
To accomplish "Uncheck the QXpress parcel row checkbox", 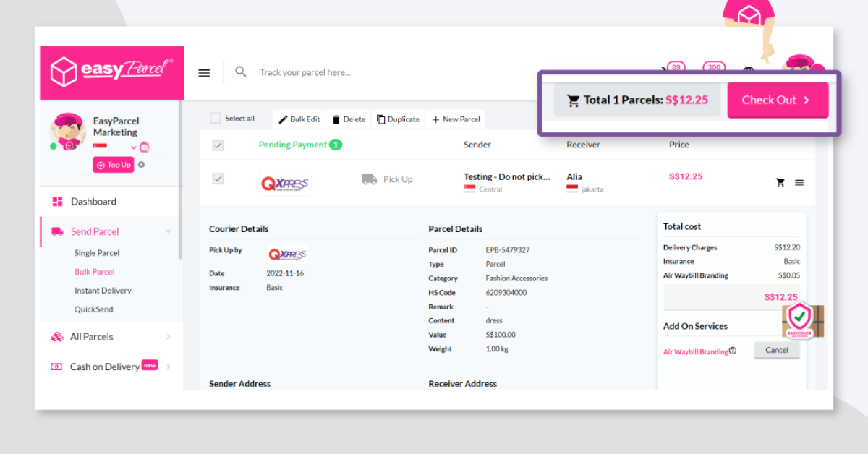I will [x=218, y=179].
